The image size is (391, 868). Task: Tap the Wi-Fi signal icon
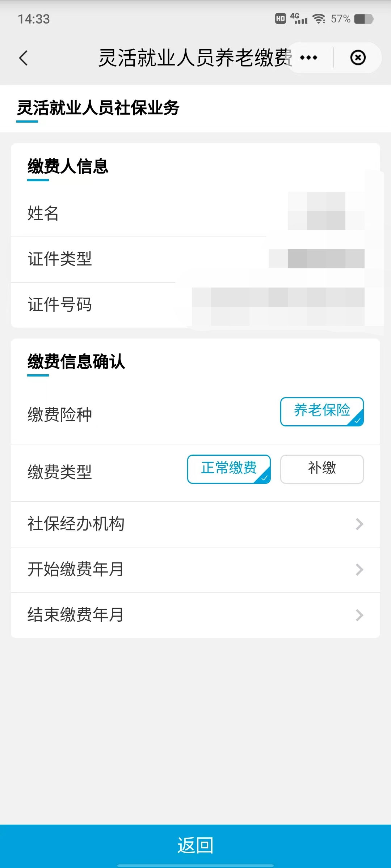pyautogui.click(x=319, y=19)
